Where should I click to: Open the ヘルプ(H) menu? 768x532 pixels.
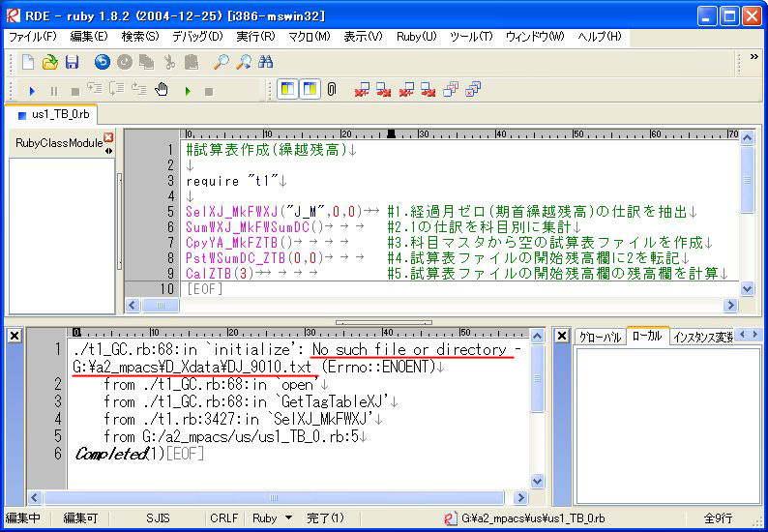(x=600, y=37)
